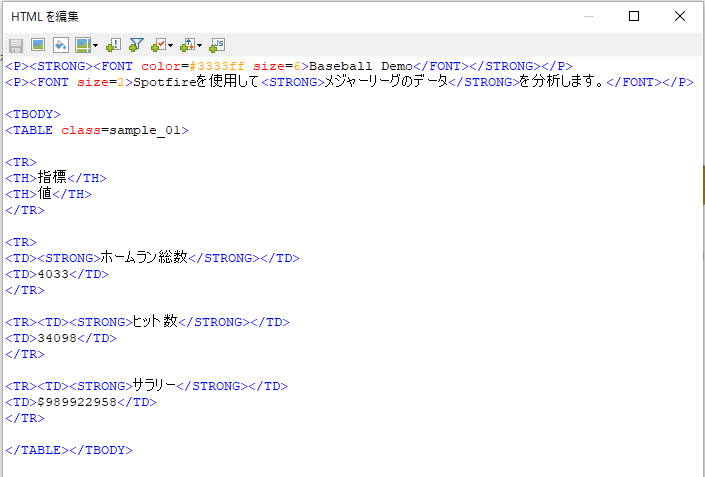
Task: Click the '<TBODY>' opening tag line
Action: (33, 114)
